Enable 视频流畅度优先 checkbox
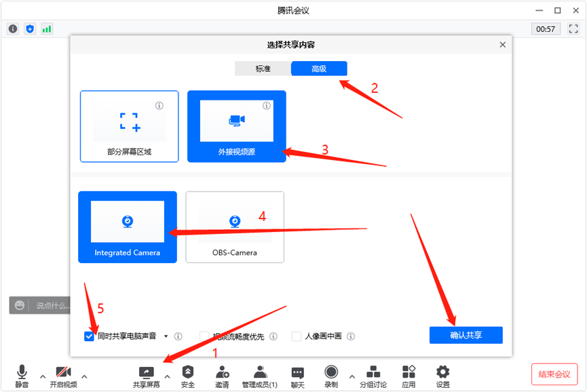The image size is (587, 392). pyautogui.click(x=204, y=336)
